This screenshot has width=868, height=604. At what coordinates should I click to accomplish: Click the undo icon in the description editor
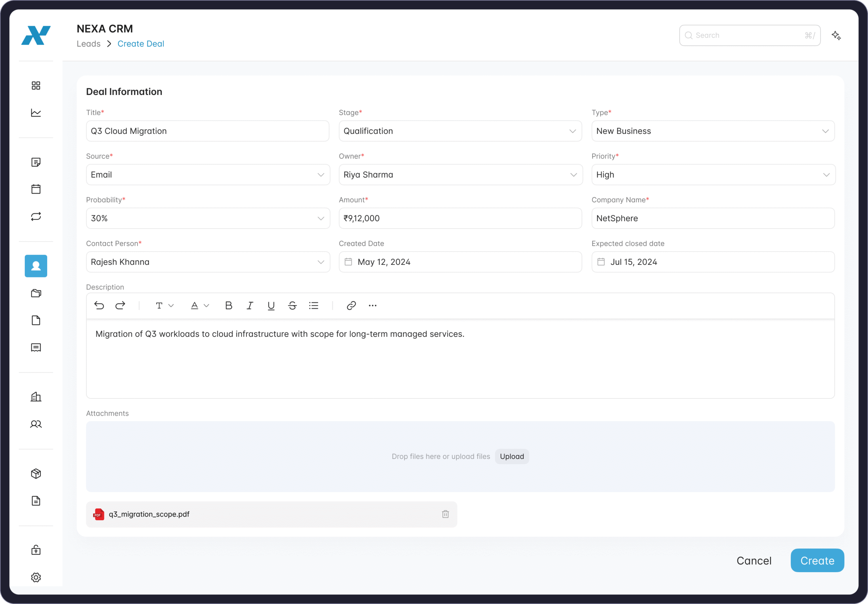point(99,306)
